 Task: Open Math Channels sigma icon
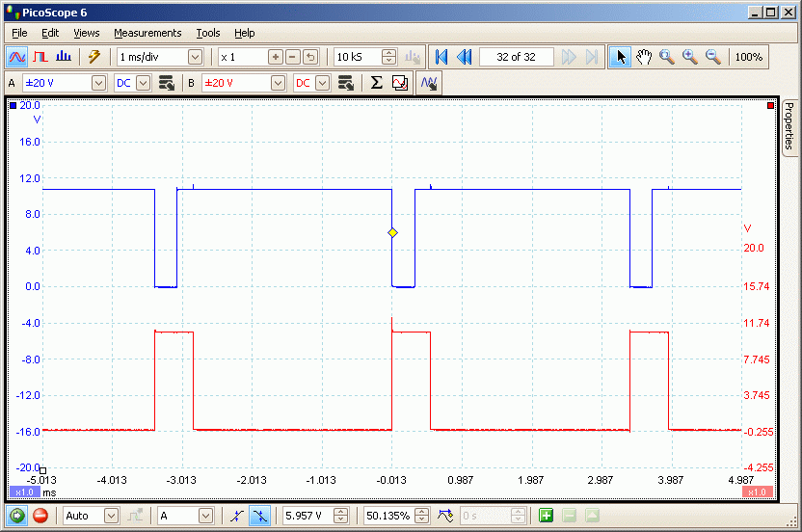[x=377, y=83]
